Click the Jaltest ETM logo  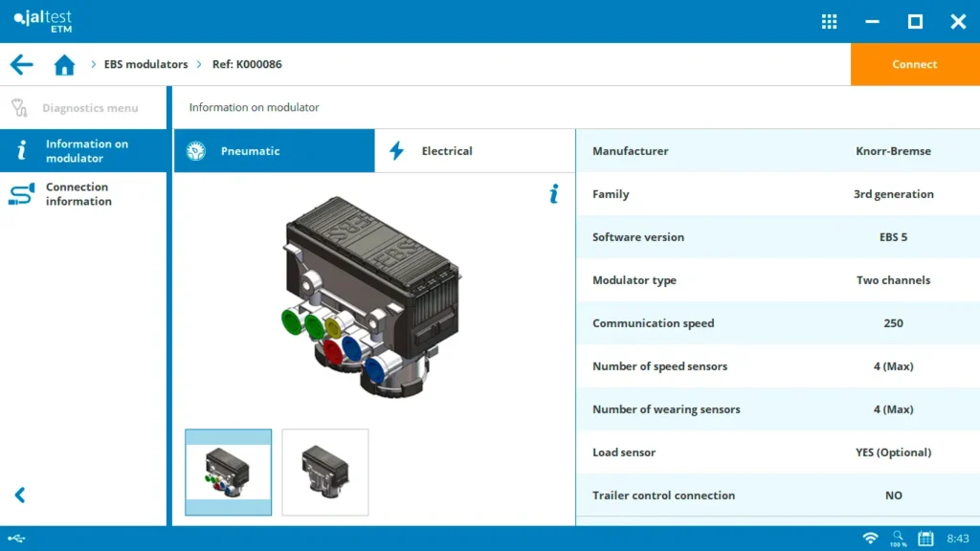[43, 21]
